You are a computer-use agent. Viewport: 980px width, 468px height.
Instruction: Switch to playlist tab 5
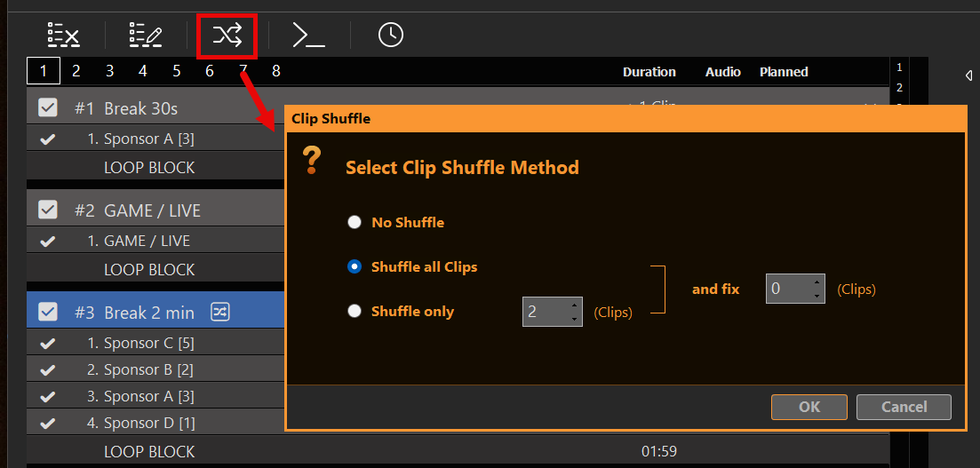click(x=176, y=71)
